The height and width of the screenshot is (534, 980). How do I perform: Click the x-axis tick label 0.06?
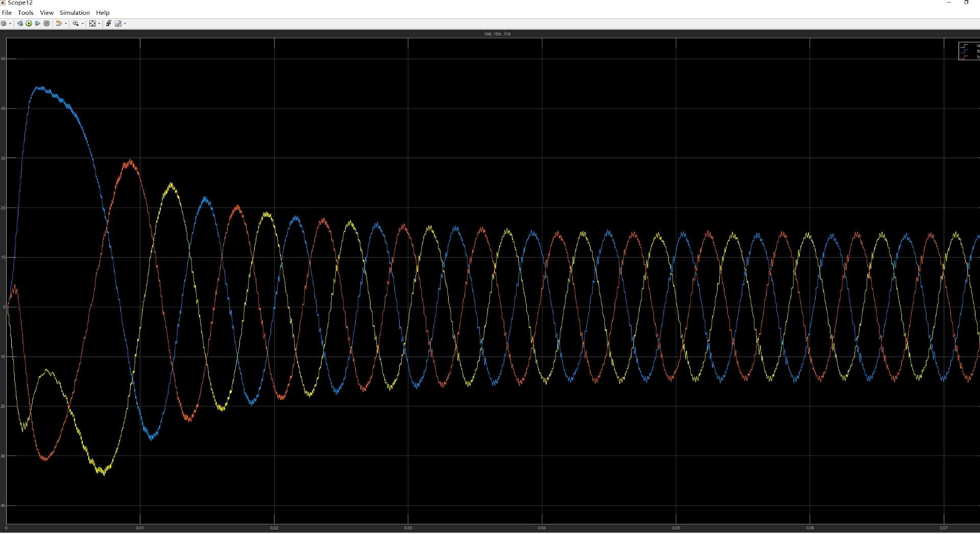click(810, 528)
